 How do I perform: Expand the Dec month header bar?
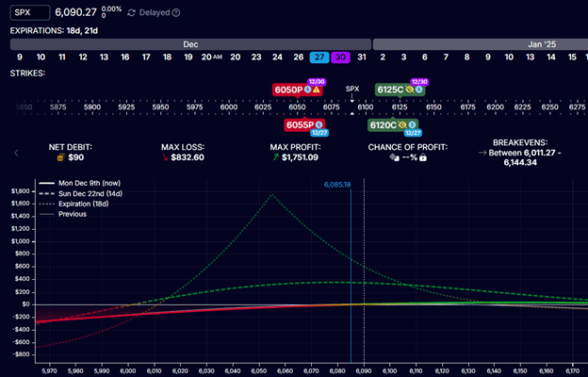click(190, 43)
